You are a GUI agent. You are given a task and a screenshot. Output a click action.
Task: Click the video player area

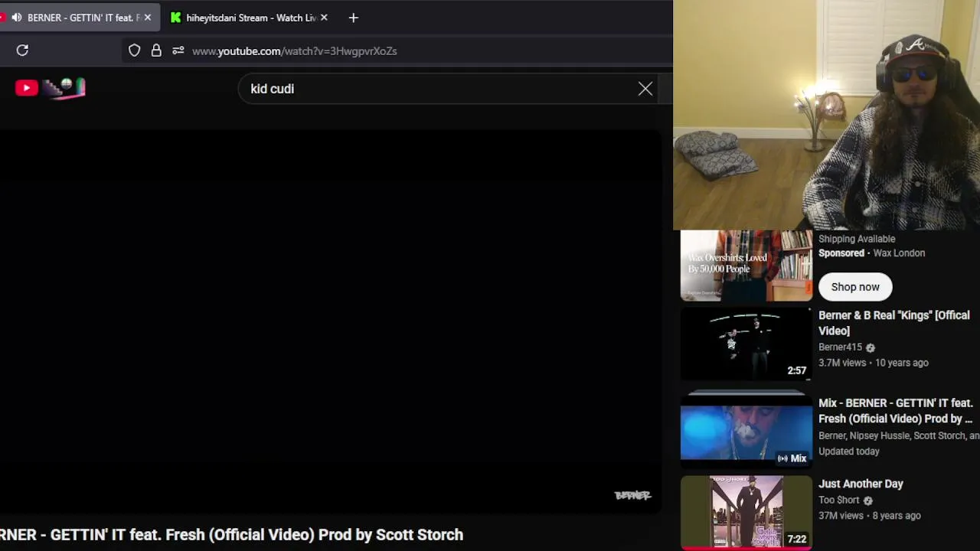[x=331, y=321]
